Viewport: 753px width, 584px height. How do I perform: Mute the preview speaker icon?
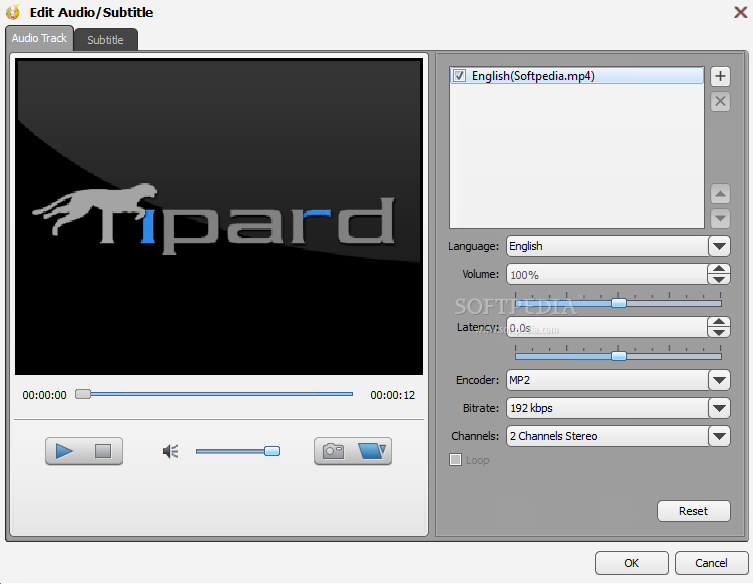170,451
